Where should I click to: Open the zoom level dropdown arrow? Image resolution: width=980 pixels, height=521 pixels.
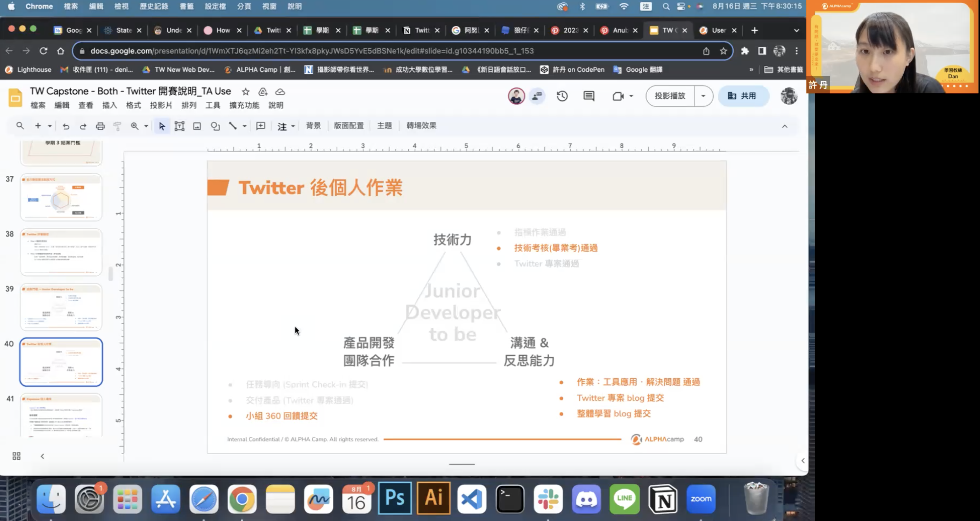click(x=146, y=126)
